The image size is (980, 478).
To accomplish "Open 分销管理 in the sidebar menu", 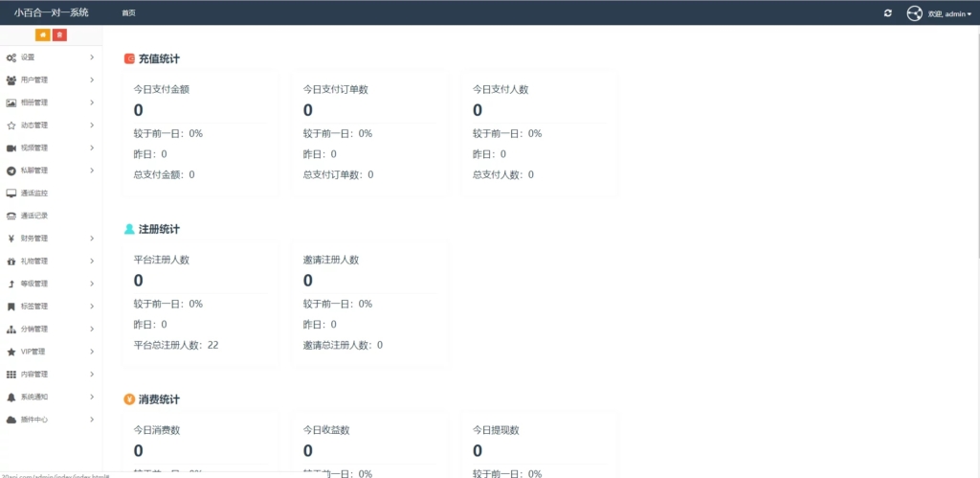I will pyautogui.click(x=34, y=329).
